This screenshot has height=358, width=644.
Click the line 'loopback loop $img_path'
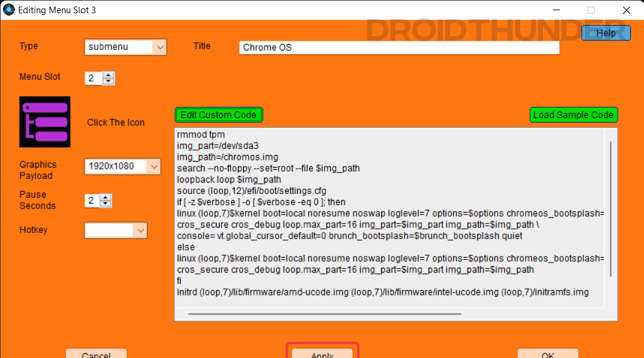(x=229, y=180)
